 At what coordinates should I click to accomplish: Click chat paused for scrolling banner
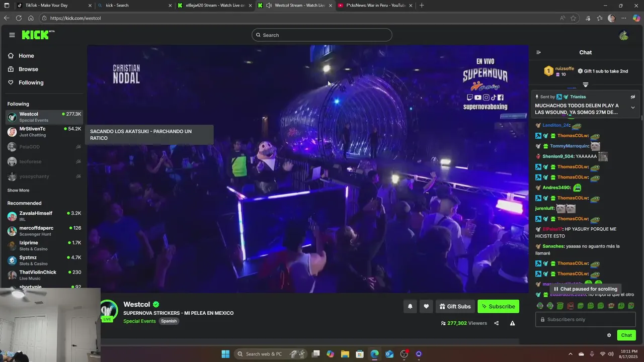[x=586, y=289]
